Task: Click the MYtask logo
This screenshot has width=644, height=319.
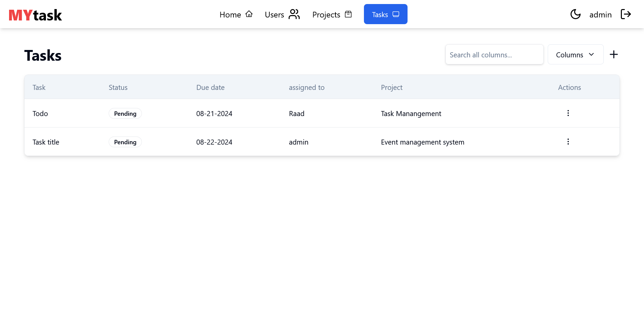Action: click(x=35, y=15)
